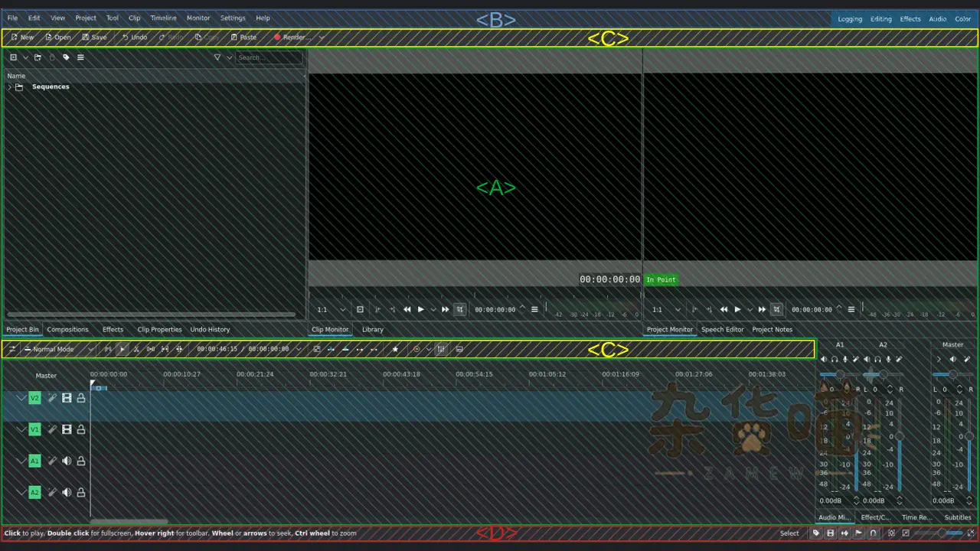Click set zone in icon in Clip Monitor

pyautogui.click(x=377, y=309)
